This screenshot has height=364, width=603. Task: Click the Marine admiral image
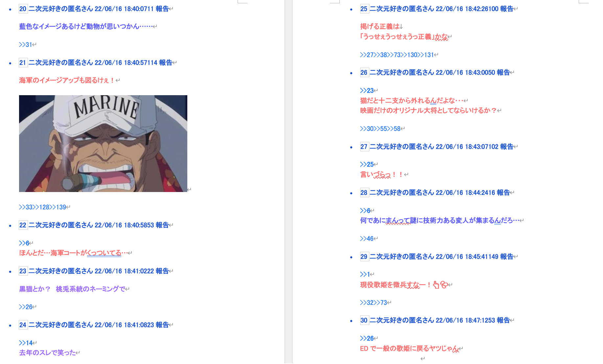click(x=103, y=143)
